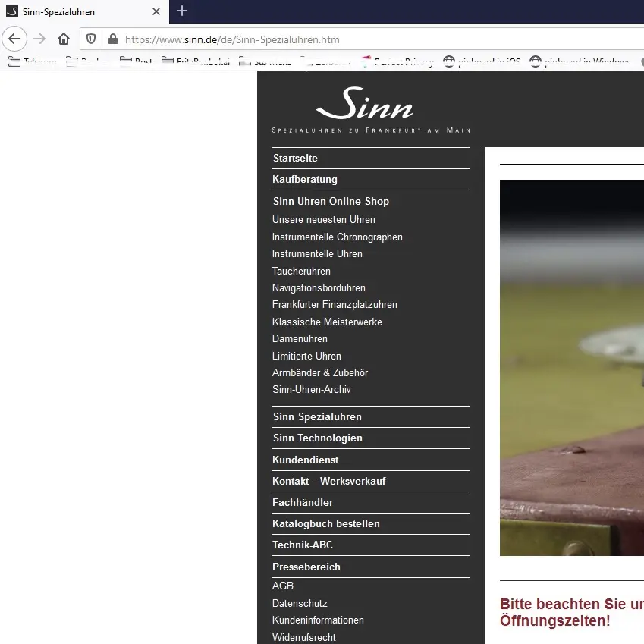Click the browser back arrow button

[15, 39]
